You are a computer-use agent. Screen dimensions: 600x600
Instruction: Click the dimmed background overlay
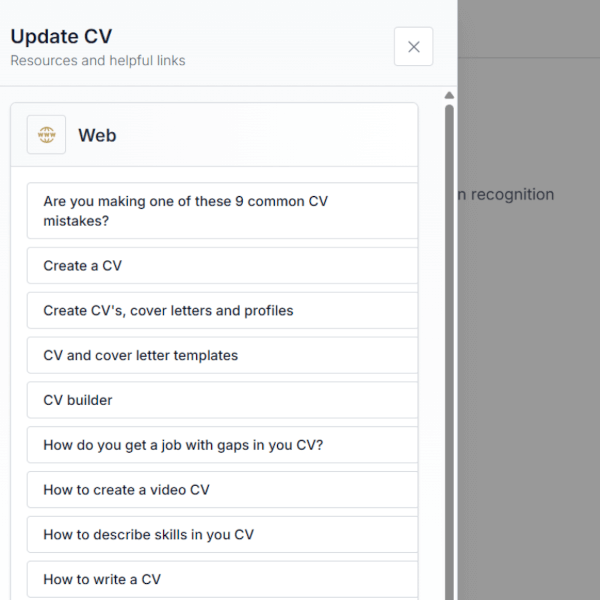point(530,400)
